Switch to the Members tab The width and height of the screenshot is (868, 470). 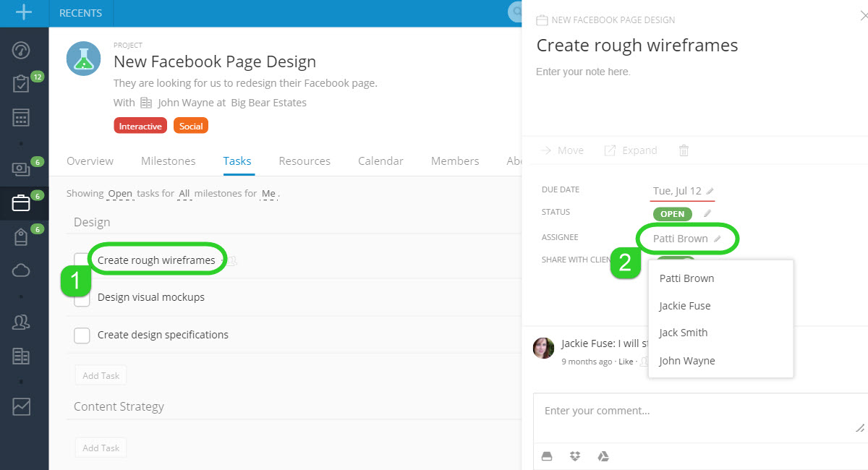click(455, 161)
